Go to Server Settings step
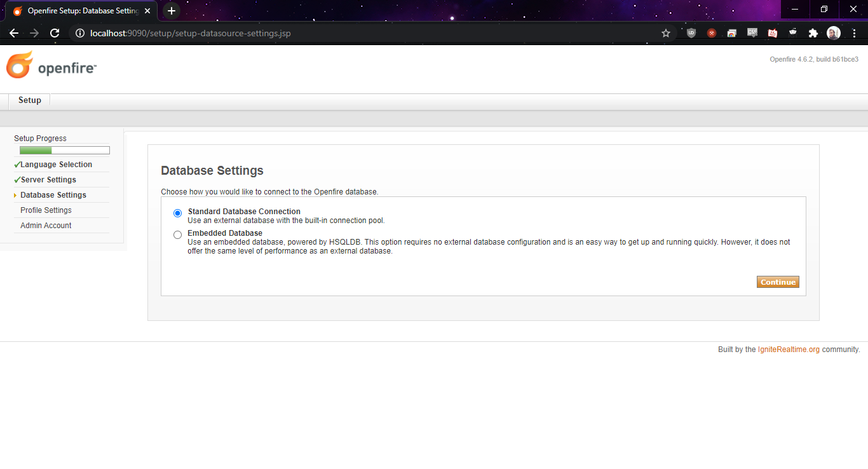868x469 pixels. 48,180
